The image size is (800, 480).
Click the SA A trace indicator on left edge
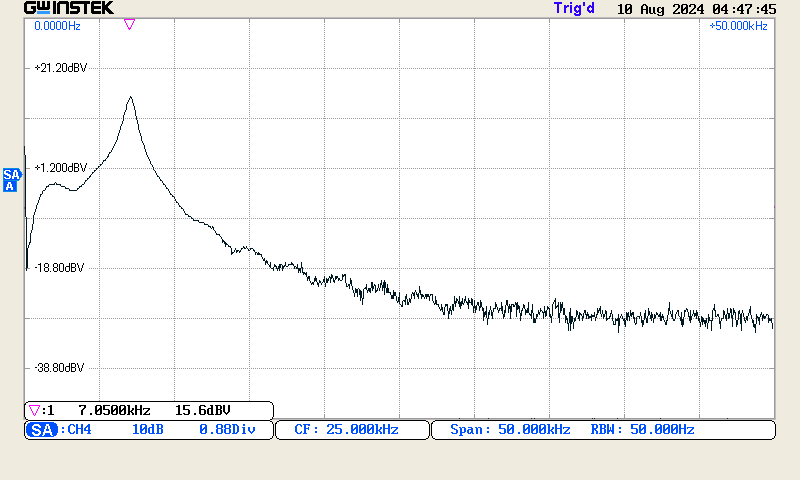pos(11,180)
